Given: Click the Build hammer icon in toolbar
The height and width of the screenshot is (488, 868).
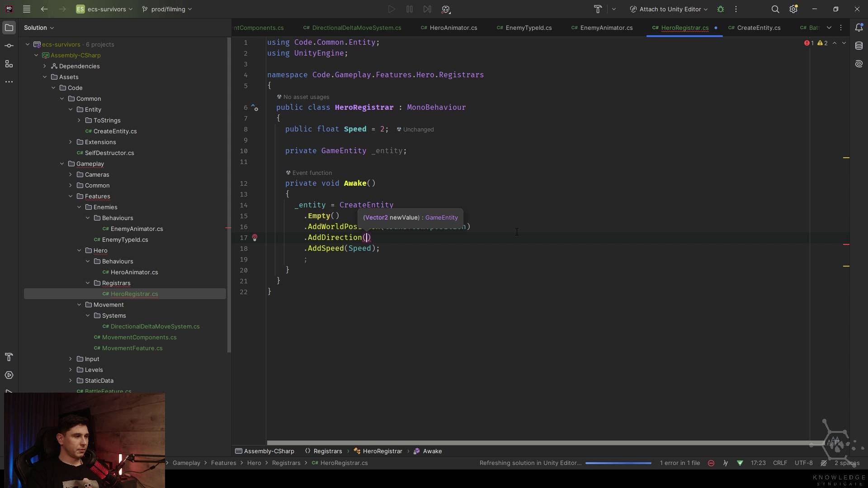Looking at the screenshot, I should [x=598, y=9].
